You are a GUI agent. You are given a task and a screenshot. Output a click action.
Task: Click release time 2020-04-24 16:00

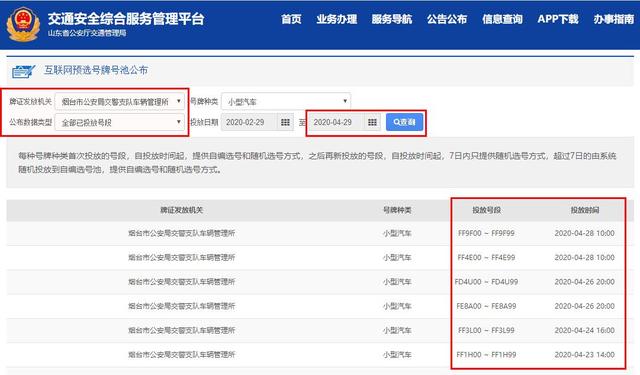584,330
